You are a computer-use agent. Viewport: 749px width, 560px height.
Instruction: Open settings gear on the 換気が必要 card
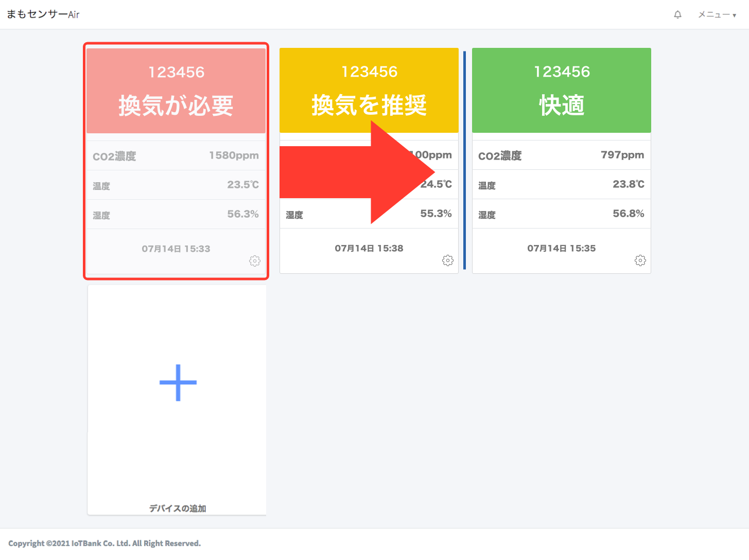tap(255, 261)
